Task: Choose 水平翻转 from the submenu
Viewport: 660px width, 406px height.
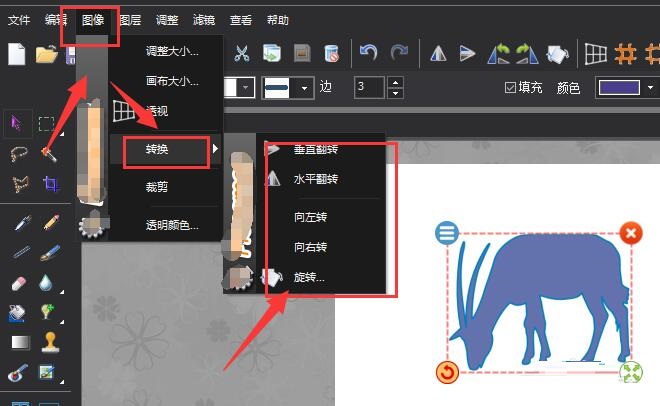Action: point(316,179)
